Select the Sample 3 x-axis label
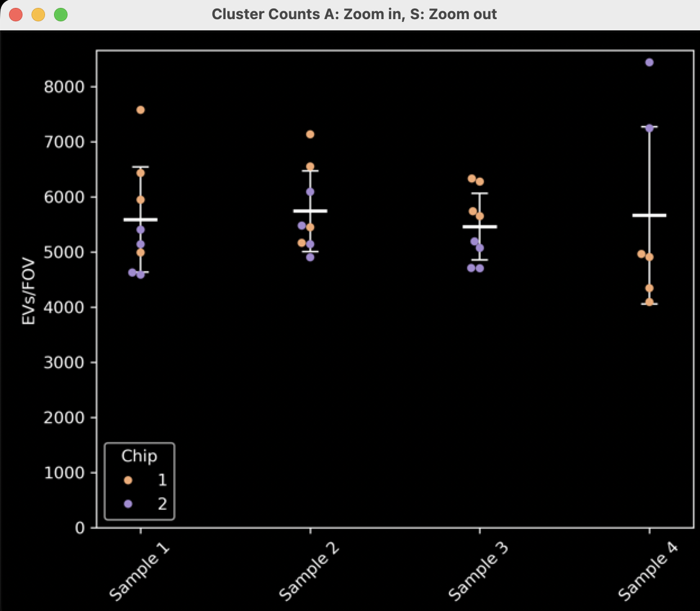Viewport: 700px width, 611px height. (x=478, y=571)
